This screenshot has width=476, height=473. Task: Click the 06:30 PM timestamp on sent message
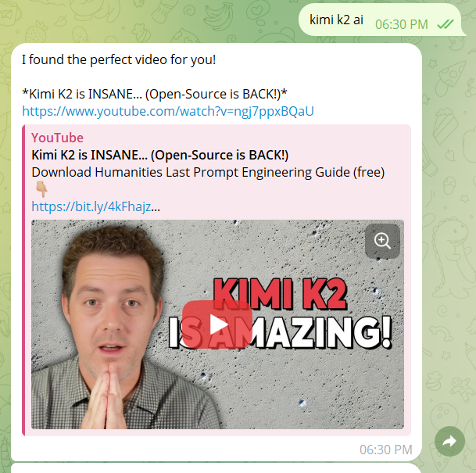pos(402,24)
